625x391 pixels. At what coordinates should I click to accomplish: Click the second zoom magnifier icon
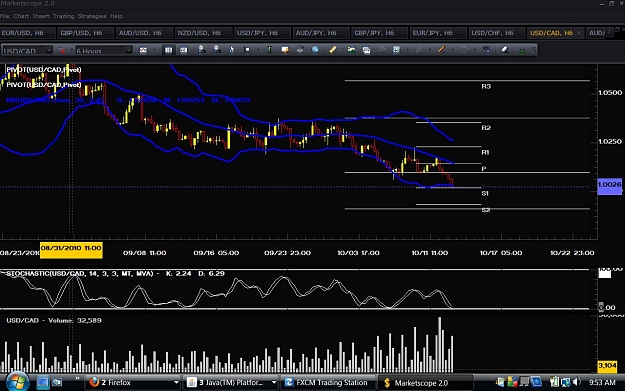(x=216, y=50)
